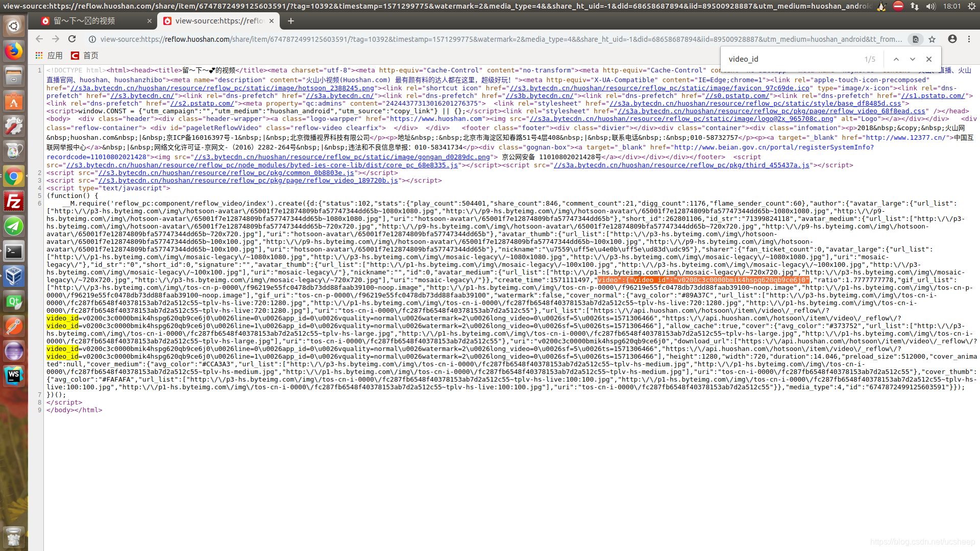This screenshot has height=551, width=980.
Task: Click the browser reload button
Action: [x=72, y=39]
